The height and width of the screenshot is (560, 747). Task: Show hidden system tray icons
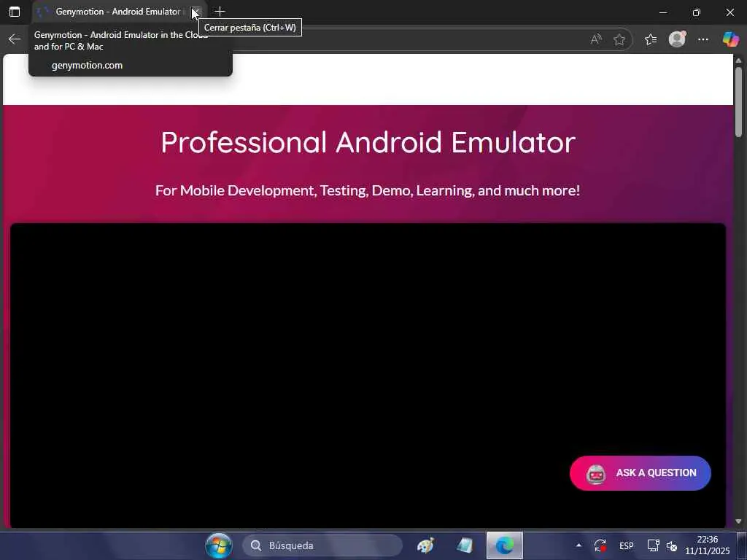point(578,545)
